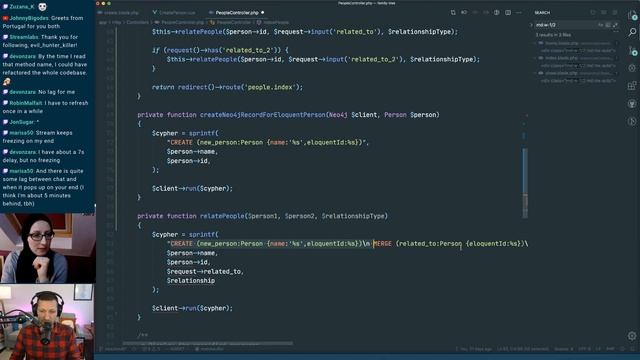Open the editor's more actions ellipsis
Screen dimensions: 640x360
[519, 13]
